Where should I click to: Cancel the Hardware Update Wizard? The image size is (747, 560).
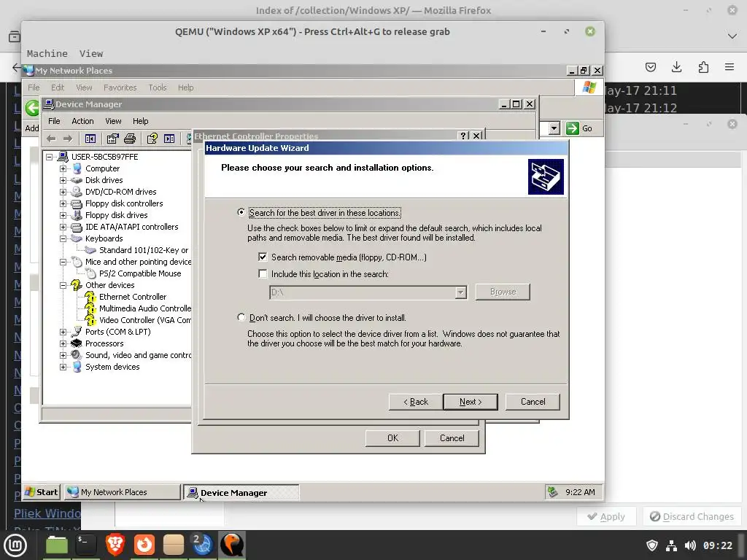click(x=533, y=402)
